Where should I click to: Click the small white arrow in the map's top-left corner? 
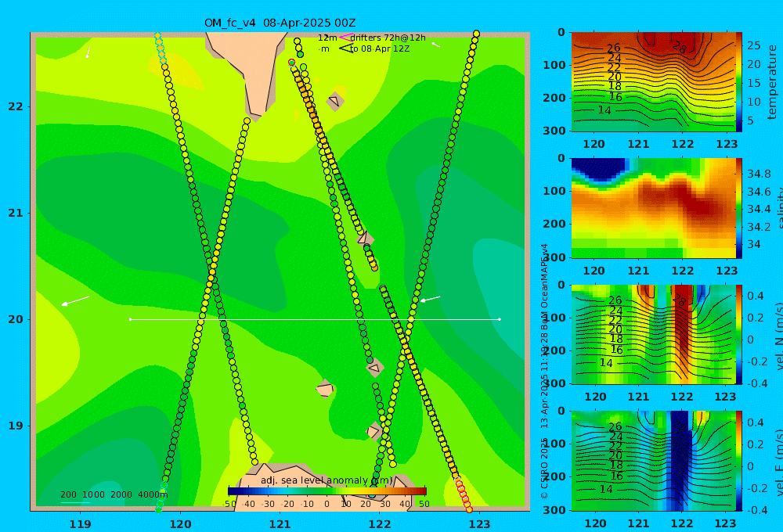coord(88,52)
